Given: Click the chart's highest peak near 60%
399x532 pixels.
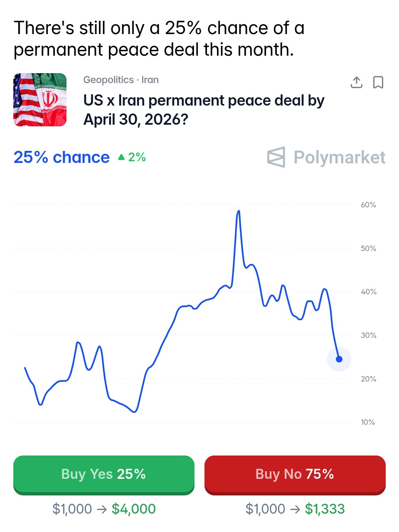Looking at the screenshot, I should [x=239, y=211].
